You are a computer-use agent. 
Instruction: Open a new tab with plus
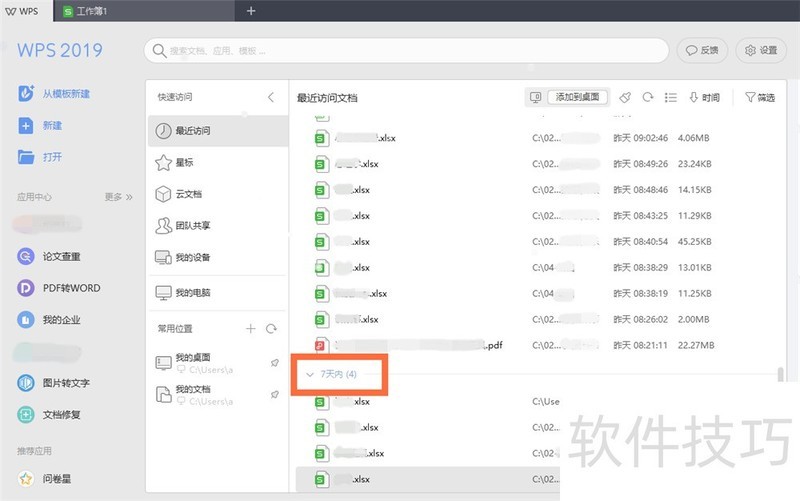251,11
